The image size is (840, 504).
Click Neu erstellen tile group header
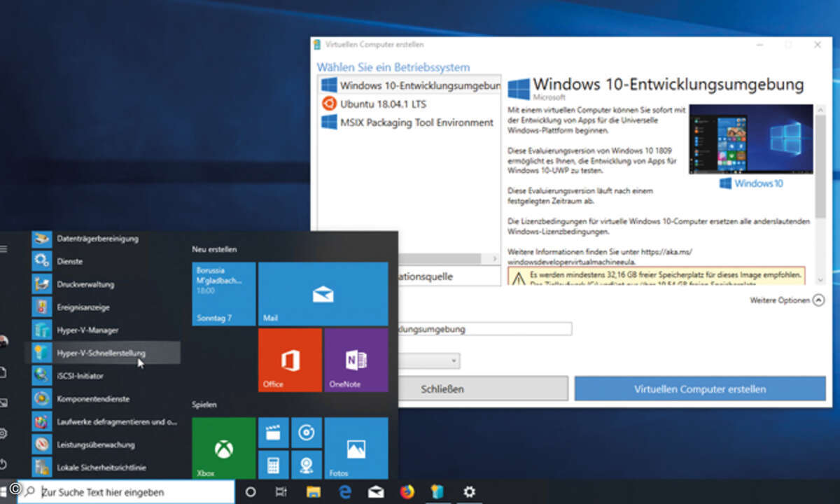pos(214,249)
